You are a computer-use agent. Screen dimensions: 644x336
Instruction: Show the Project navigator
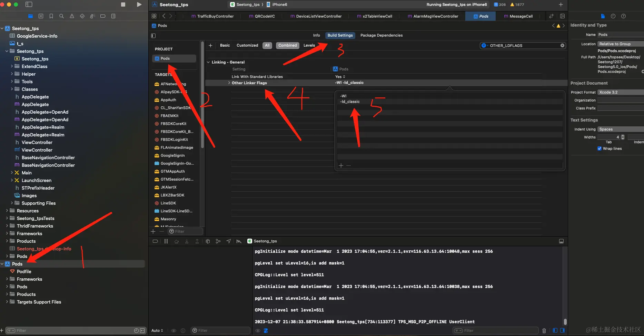pyautogui.click(x=31, y=16)
